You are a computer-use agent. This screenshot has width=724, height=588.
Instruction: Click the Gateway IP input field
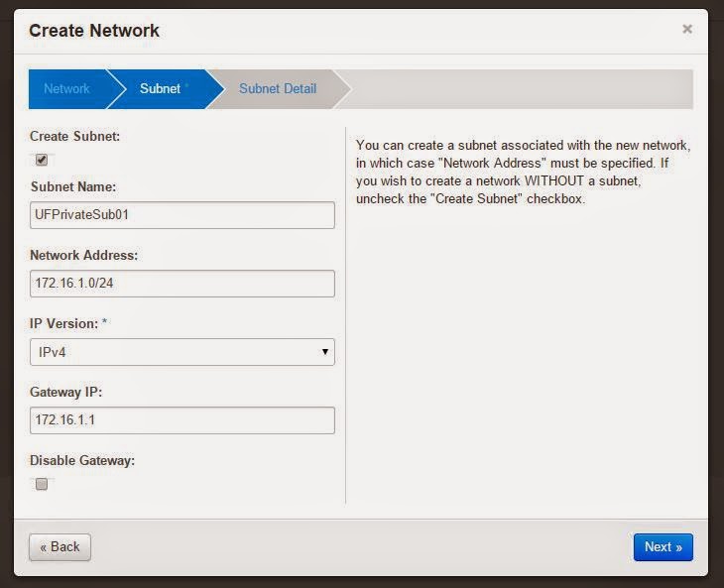click(181, 420)
